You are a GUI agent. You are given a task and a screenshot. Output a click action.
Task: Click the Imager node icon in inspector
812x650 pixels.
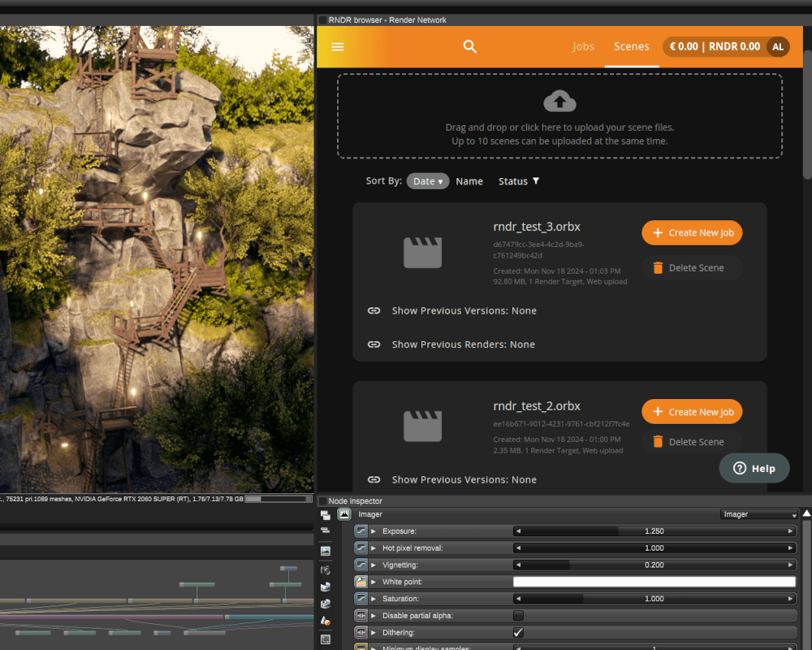pos(343,514)
